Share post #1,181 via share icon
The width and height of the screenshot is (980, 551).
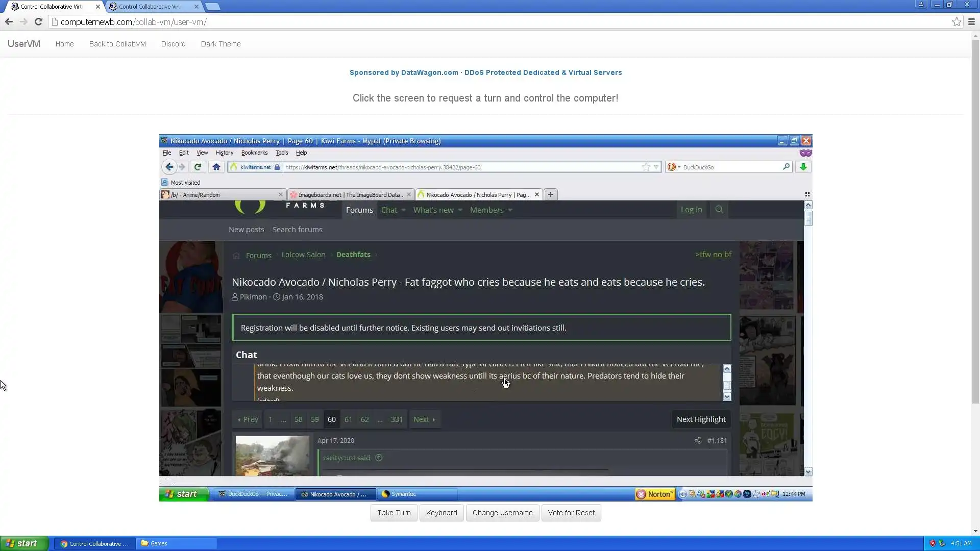(x=697, y=440)
